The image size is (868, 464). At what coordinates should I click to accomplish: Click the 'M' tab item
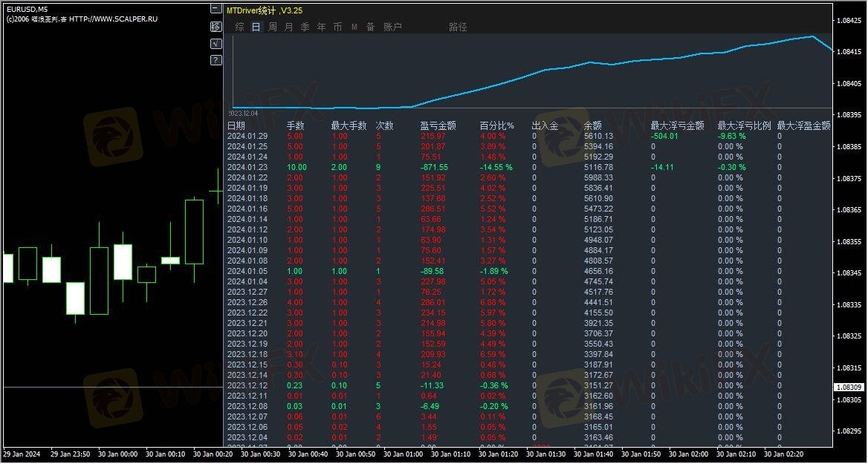click(354, 27)
